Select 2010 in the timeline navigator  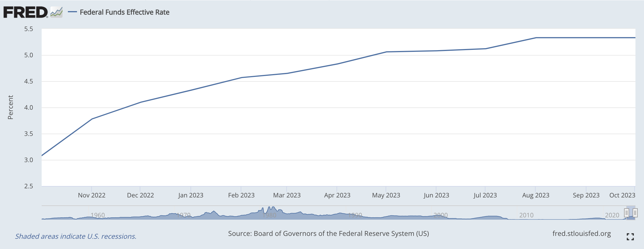coord(526,215)
